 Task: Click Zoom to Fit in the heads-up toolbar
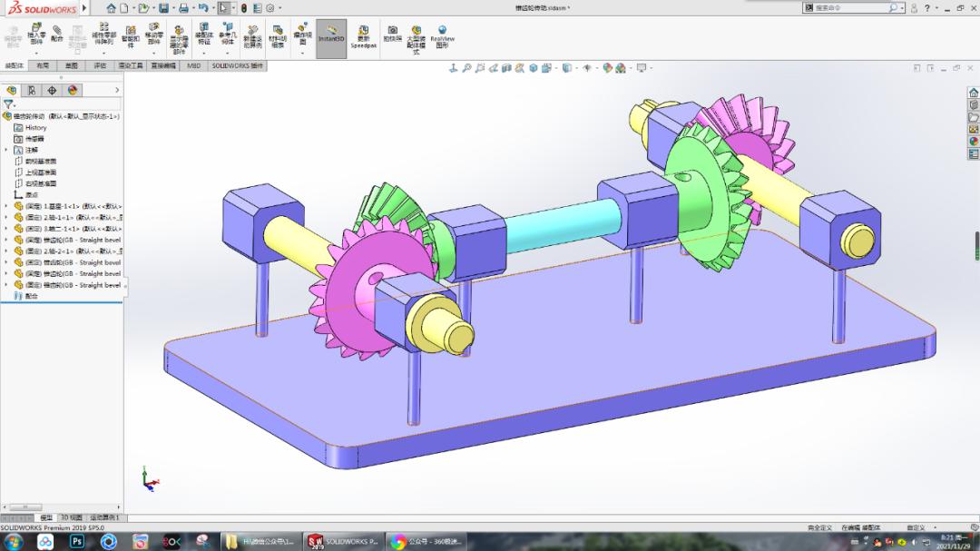pyautogui.click(x=466, y=67)
